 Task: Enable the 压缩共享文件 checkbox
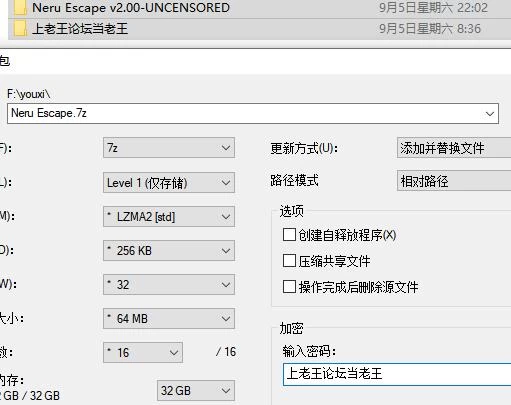coord(289,261)
